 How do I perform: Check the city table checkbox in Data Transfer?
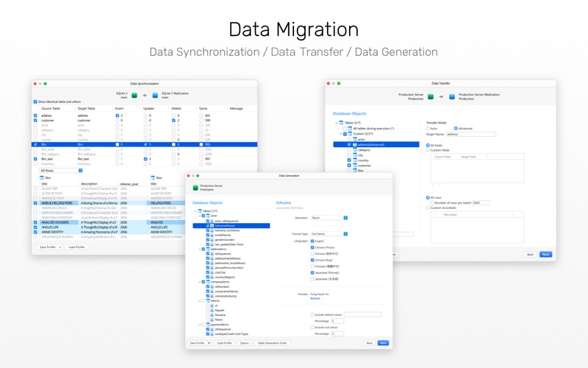coord(349,155)
